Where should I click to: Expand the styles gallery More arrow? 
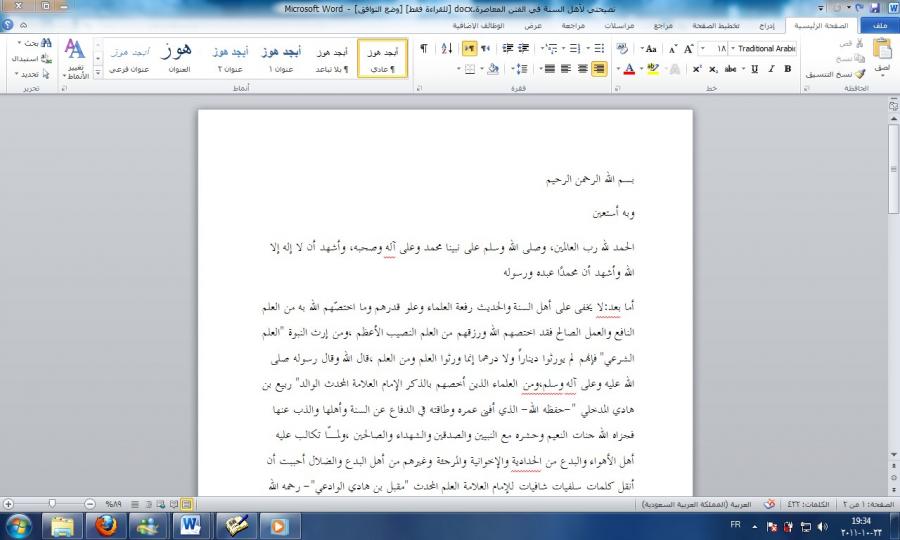(x=97, y=73)
